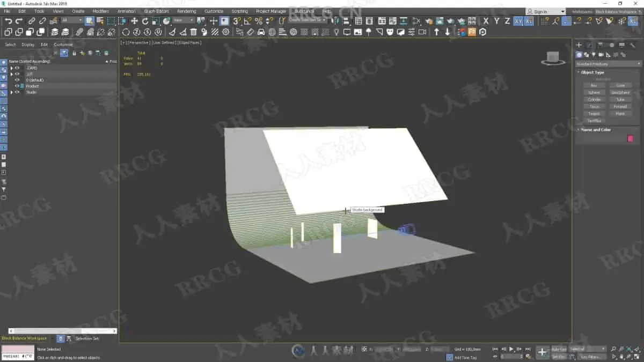
Task: Click the Cylinder primitive button
Action: click(x=594, y=99)
